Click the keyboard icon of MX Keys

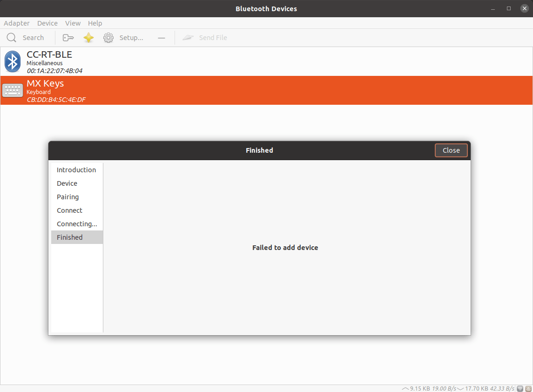pos(13,90)
